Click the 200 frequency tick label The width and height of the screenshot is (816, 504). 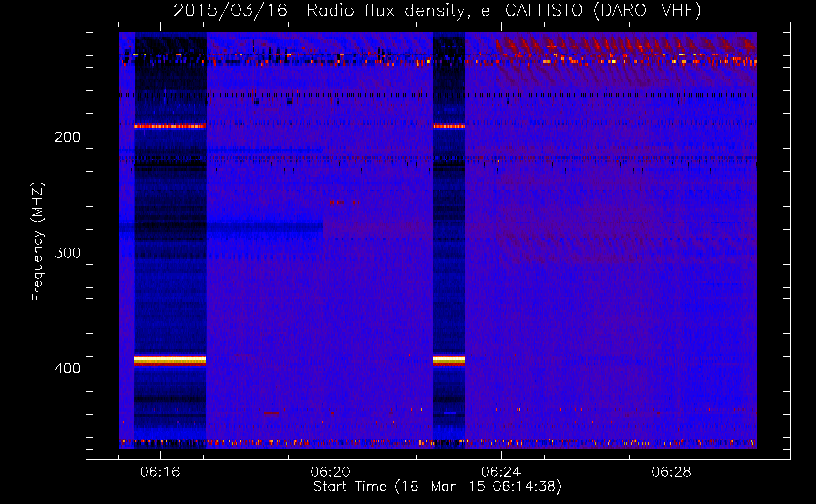pos(68,137)
